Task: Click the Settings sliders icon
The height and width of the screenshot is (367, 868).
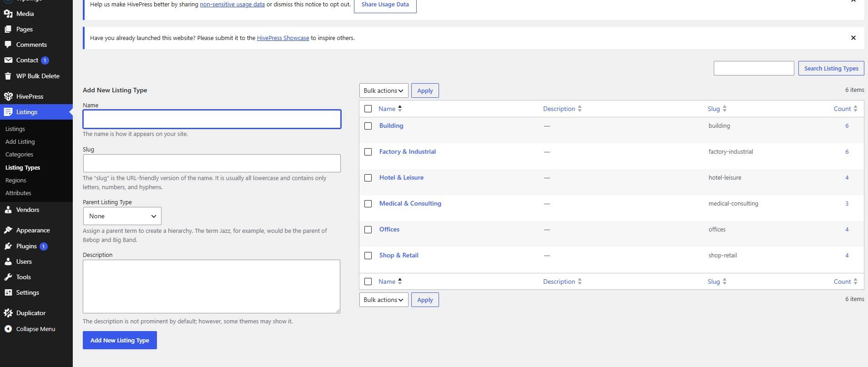Action: click(8, 292)
